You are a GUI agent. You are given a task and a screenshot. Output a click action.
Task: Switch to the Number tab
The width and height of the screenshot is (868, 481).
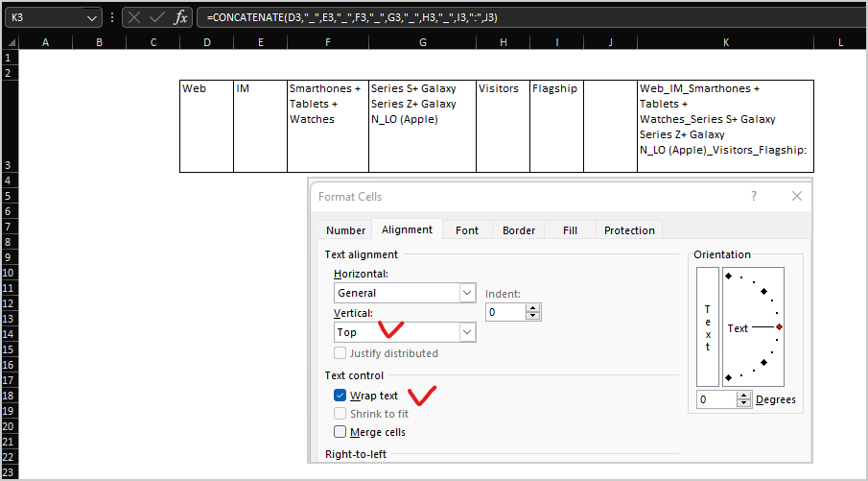click(345, 230)
